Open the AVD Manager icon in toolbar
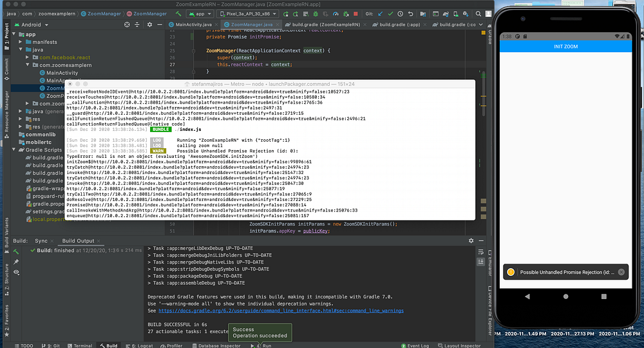This screenshot has width=644, height=348. click(455, 14)
